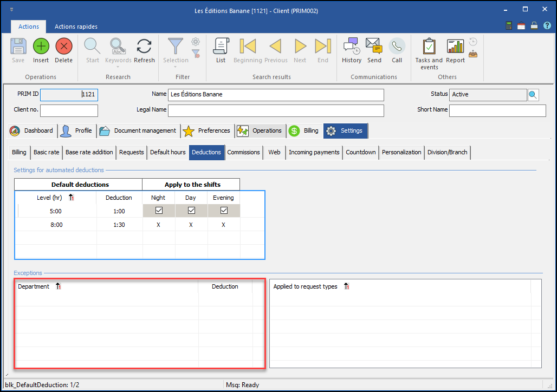Open the Web sub-tab
Screen dimensions: 557x392
(x=274, y=152)
